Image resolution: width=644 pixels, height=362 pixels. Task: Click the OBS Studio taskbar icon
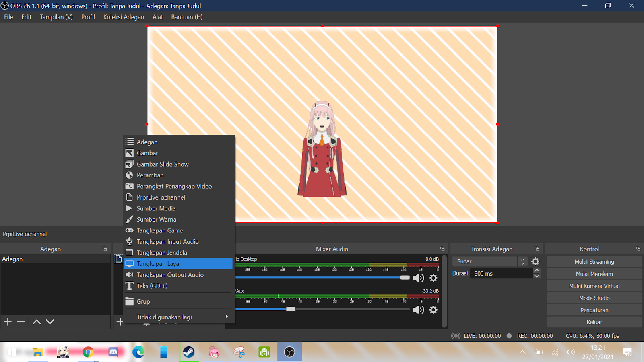(289, 352)
